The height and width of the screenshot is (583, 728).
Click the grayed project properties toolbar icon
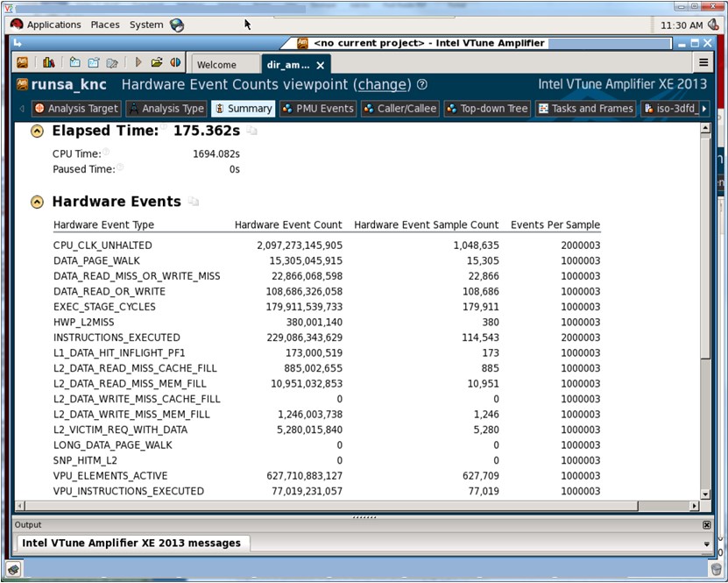point(112,62)
